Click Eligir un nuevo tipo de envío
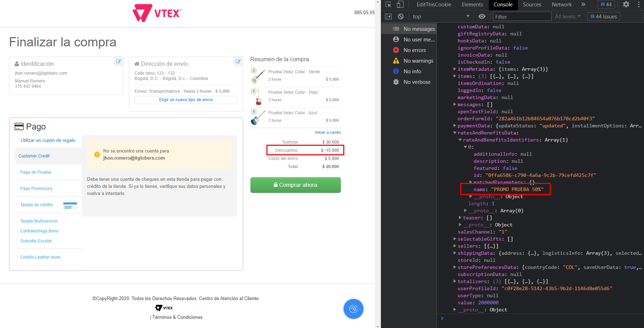644x328 pixels. [186, 100]
